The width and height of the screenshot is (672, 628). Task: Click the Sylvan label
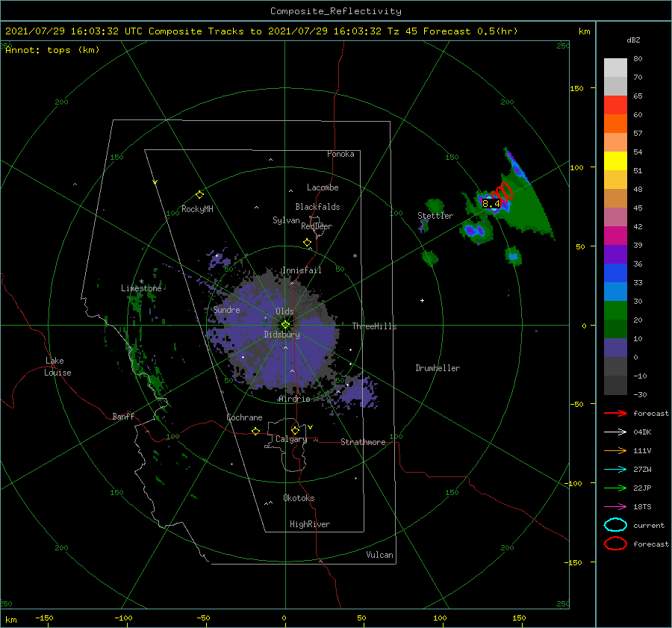click(286, 220)
